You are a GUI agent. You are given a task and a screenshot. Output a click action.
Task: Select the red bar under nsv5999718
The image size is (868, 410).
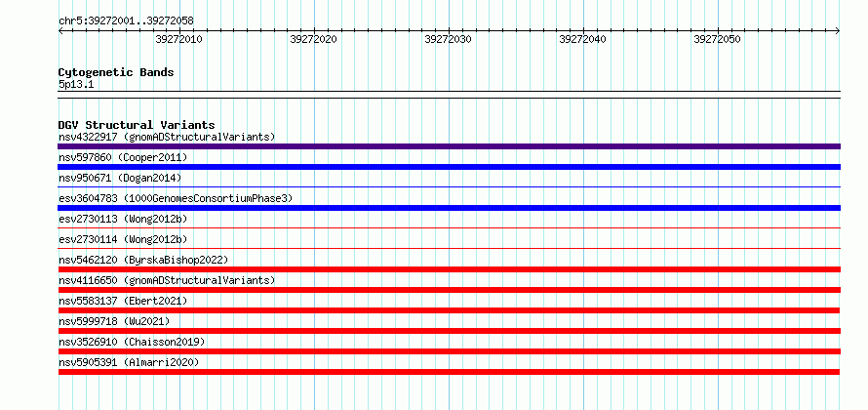(x=449, y=331)
